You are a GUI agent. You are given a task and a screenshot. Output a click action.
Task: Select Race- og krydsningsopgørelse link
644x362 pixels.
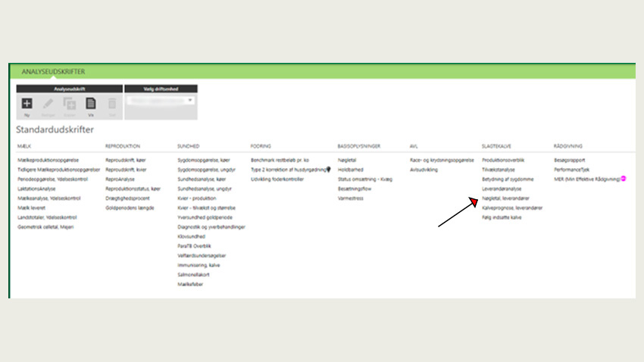click(x=441, y=161)
